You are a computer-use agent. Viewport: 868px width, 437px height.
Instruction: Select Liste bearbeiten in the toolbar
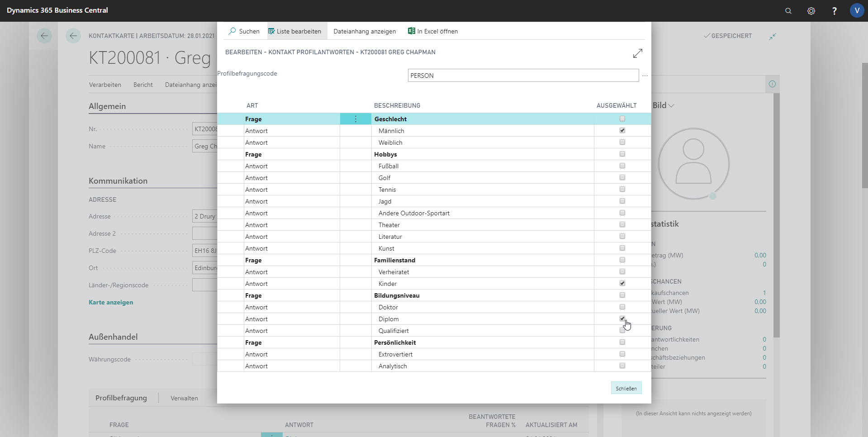tap(294, 31)
